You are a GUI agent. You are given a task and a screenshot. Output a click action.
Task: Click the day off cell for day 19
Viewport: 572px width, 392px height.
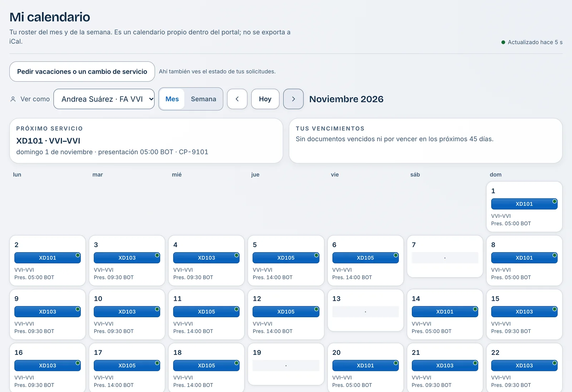[x=286, y=364]
